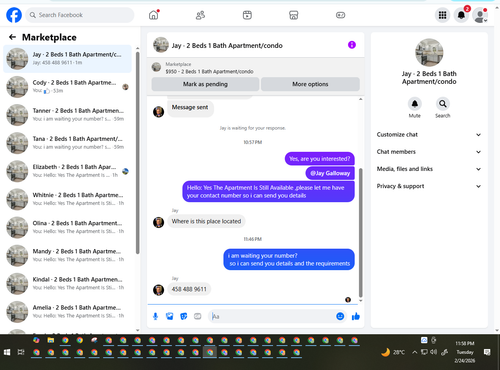Expand Media, files and links section
The height and width of the screenshot is (370, 500).
(429, 169)
